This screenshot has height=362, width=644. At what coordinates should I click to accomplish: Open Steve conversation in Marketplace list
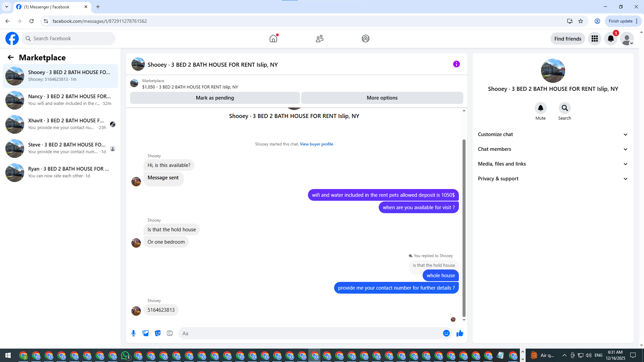pos(60,148)
